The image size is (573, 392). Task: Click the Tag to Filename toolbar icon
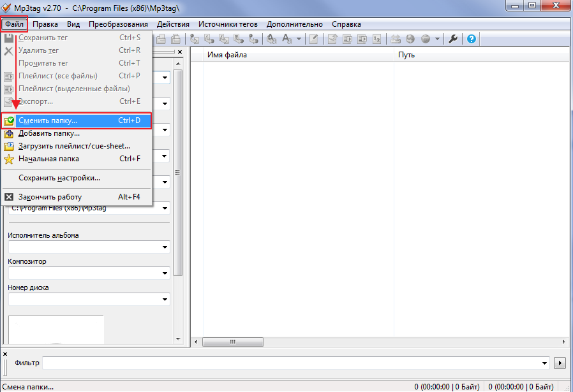tap(195, 39)
